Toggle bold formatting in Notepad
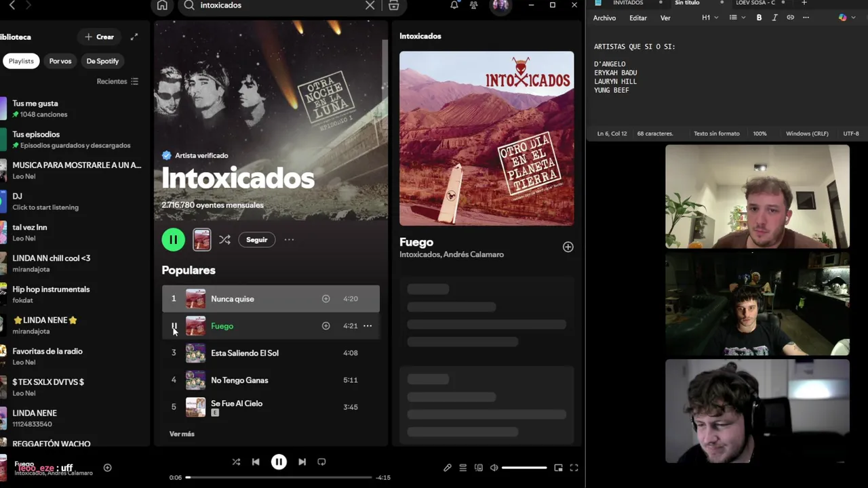 759,18
